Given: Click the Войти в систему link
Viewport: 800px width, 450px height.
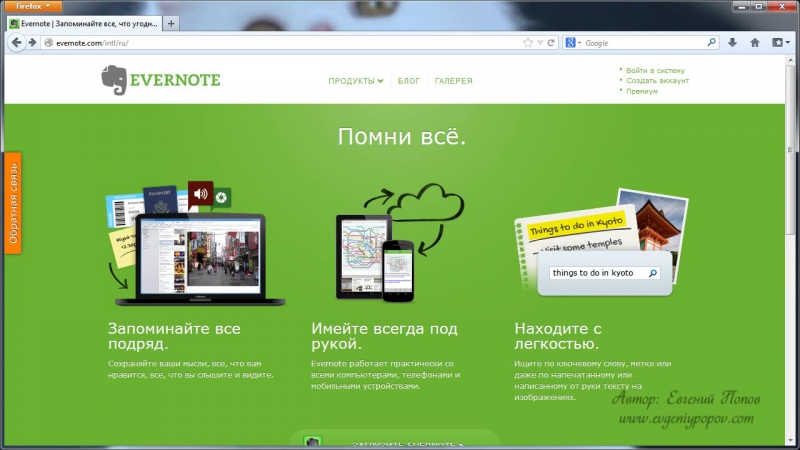Looking at the screenshot, I should coord(655,70).
